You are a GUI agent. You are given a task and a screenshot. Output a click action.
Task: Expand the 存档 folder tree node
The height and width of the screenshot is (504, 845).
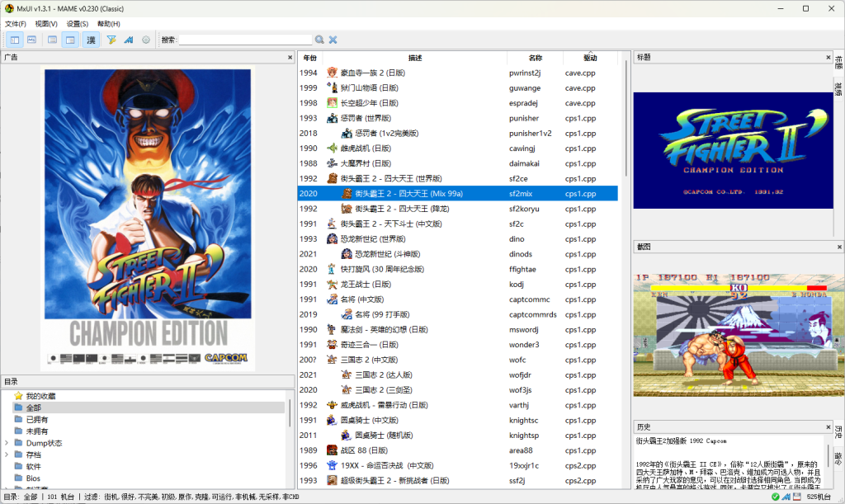(x=7, y=455)
